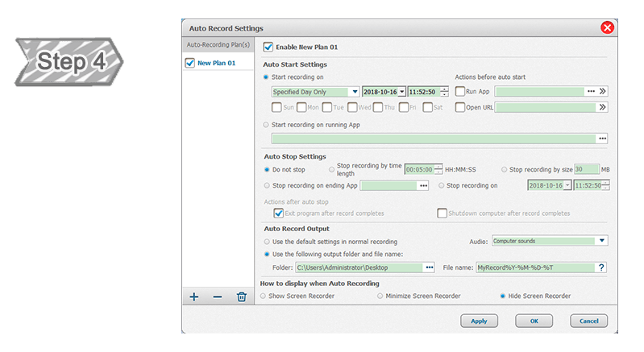Image resolution: width=644 pixels, height=352 pixels.
Task: Choose Minimize Screen Recorder option
Action: (x=380, y=296)
